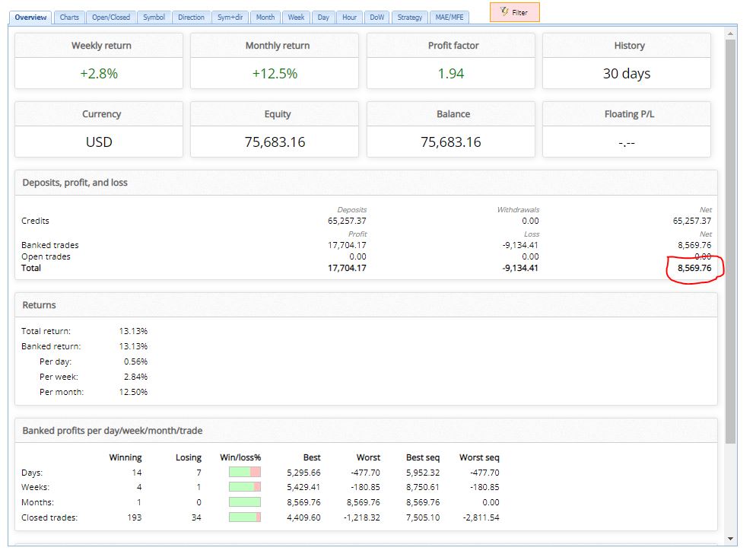Select the Day tab
The height and width of the screenshot is (554, 756).
coord(323,18)
